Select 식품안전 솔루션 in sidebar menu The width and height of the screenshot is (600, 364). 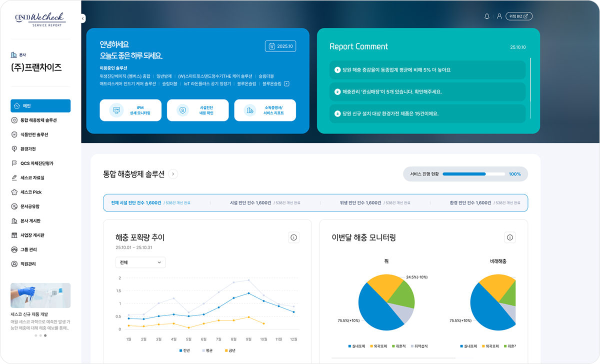[x=34, y=134]
